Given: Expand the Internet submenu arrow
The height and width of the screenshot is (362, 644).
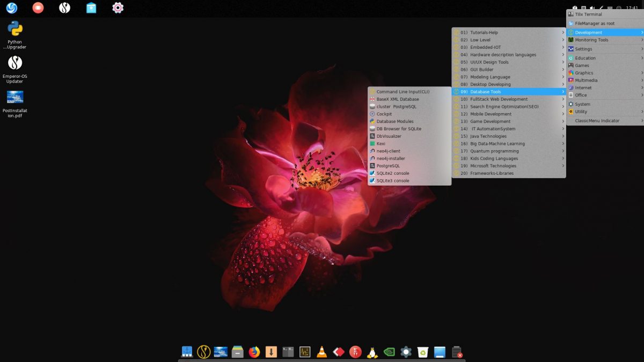Looking at the screenshot, I should (x=642, y=88).
